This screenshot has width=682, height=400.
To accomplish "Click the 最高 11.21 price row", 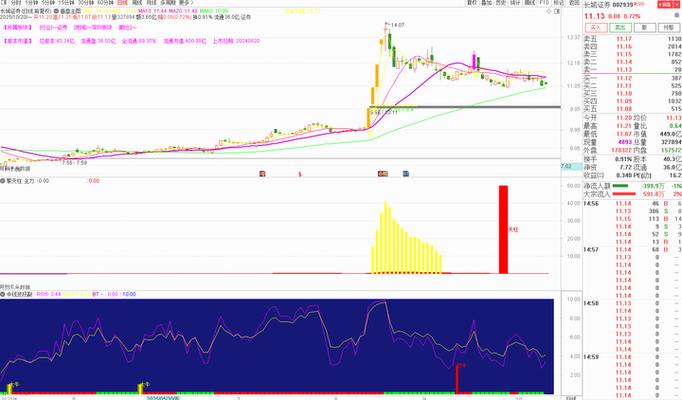I will tap(608, 126).
